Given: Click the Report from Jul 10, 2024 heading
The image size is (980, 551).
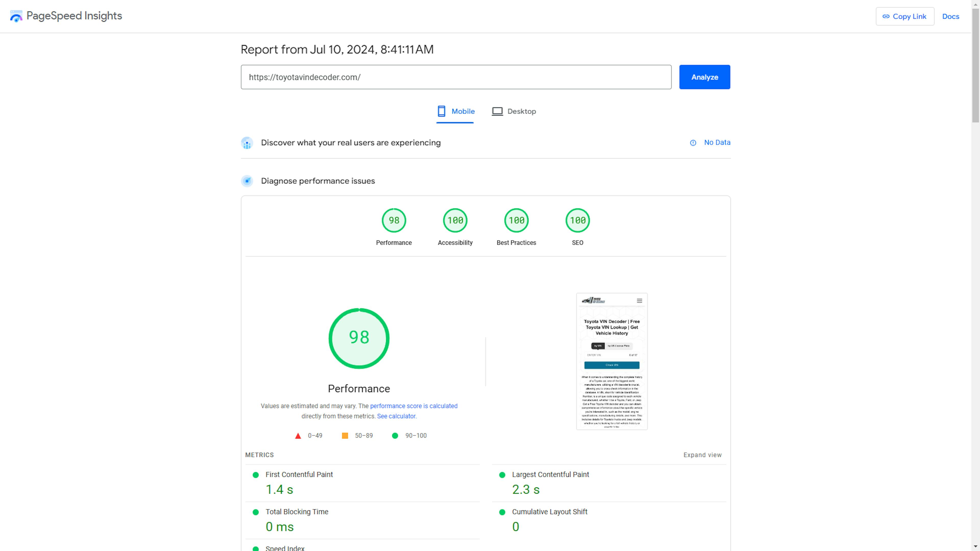Looking at the screenshot, I should click(x=337, y=49).
